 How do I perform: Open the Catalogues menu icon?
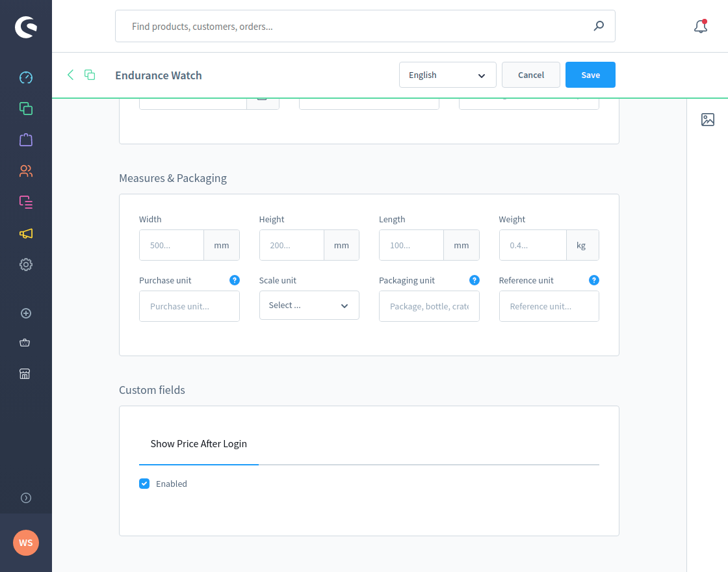(x=26, y=109)
